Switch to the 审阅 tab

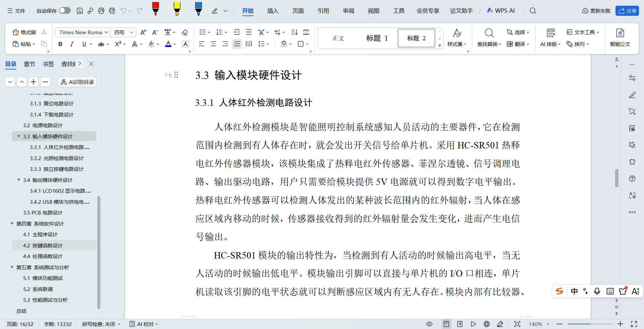(x=348, y=11)
